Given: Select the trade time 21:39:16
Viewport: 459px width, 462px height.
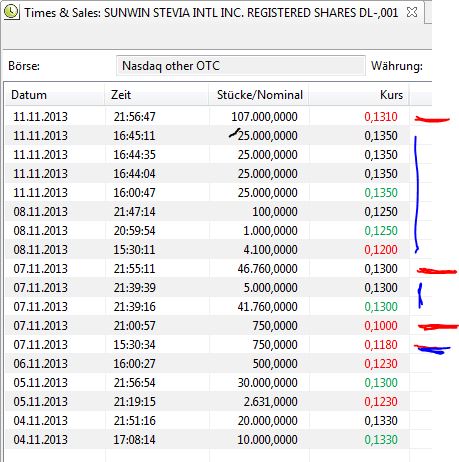Looking at the screenshot, I should 134,307.
